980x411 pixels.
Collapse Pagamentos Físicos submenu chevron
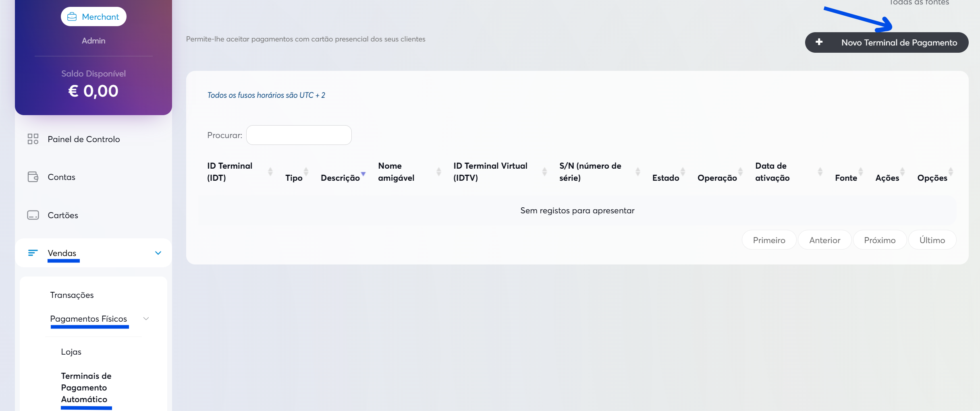point(146,319)
